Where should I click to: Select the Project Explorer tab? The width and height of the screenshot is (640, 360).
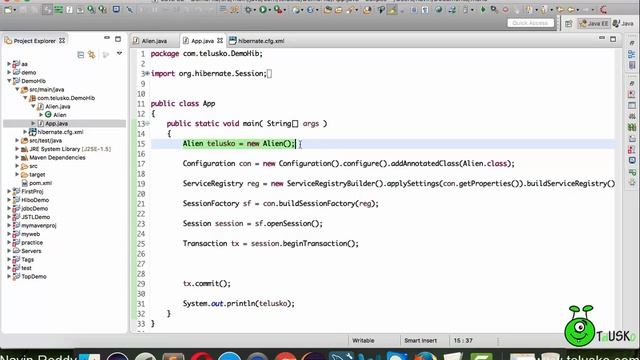coord(35,41)
